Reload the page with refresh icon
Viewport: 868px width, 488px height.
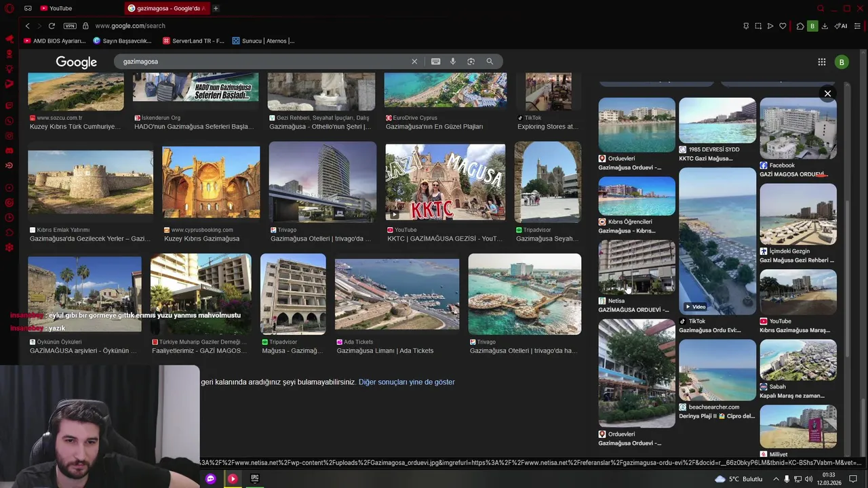pos(52,26)
